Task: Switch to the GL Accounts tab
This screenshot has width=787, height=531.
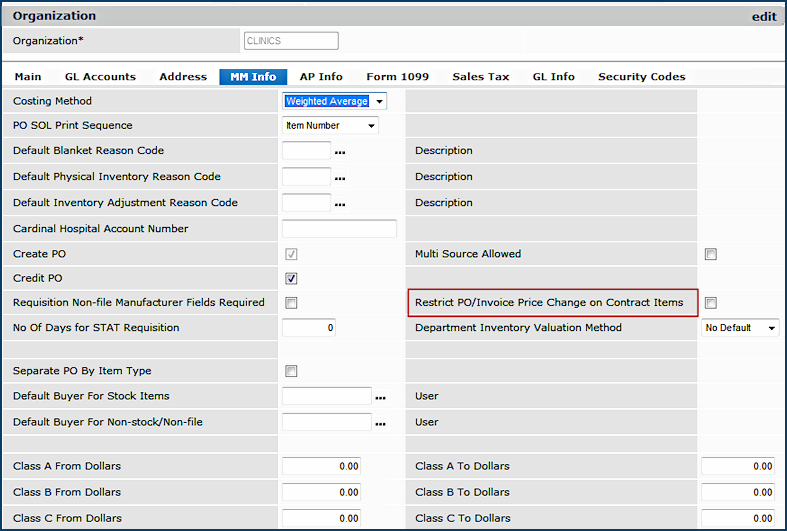Action: pos(100,77)
